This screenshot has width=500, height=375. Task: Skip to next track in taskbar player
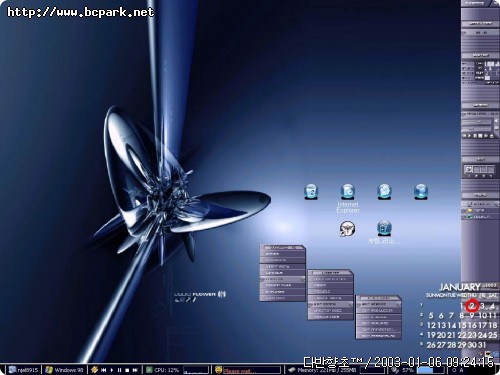click(x=135, y=370)
